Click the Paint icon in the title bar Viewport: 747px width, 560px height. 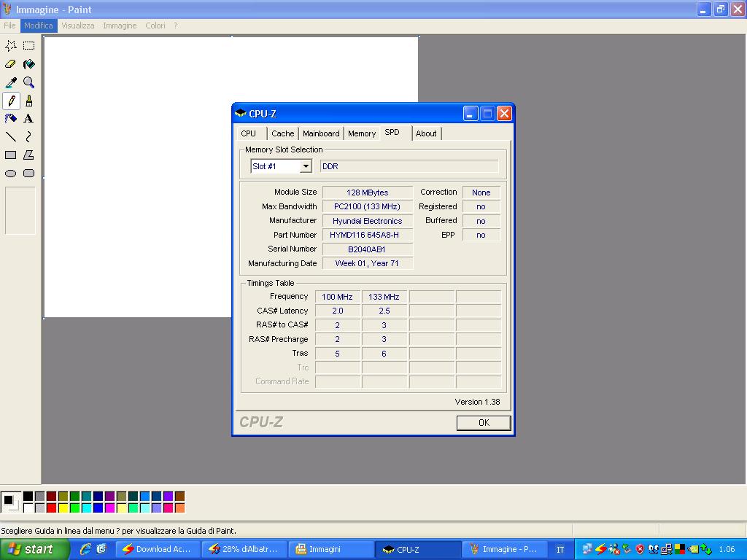pos(7,9)
